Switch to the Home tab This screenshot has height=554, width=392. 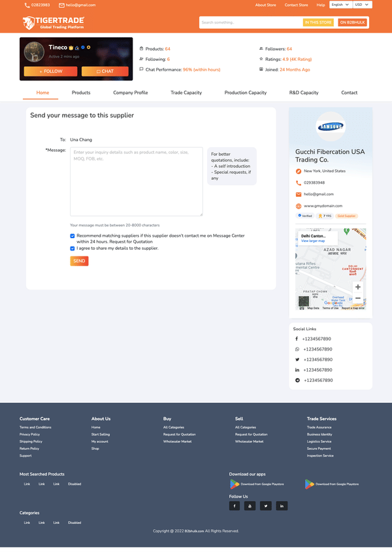click(42, 93)
